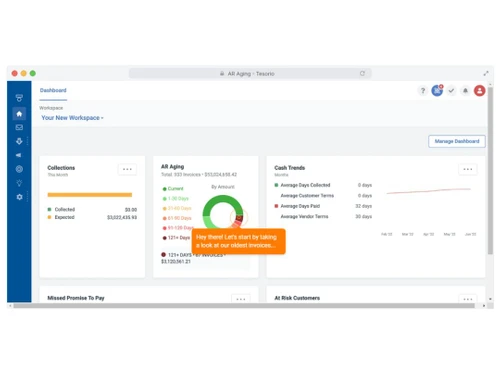500x375 pixels.
Task: Open the bell notifications icon
Action: point(465,90)
